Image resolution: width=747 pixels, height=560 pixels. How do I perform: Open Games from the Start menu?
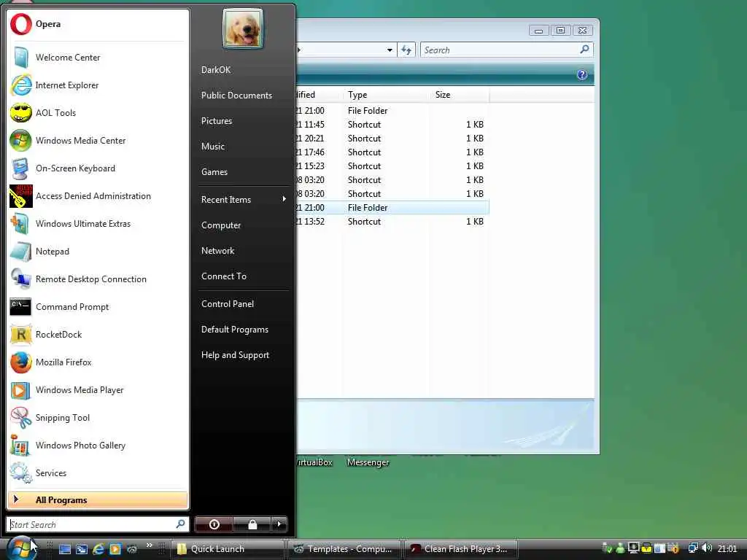coord(214,172)
